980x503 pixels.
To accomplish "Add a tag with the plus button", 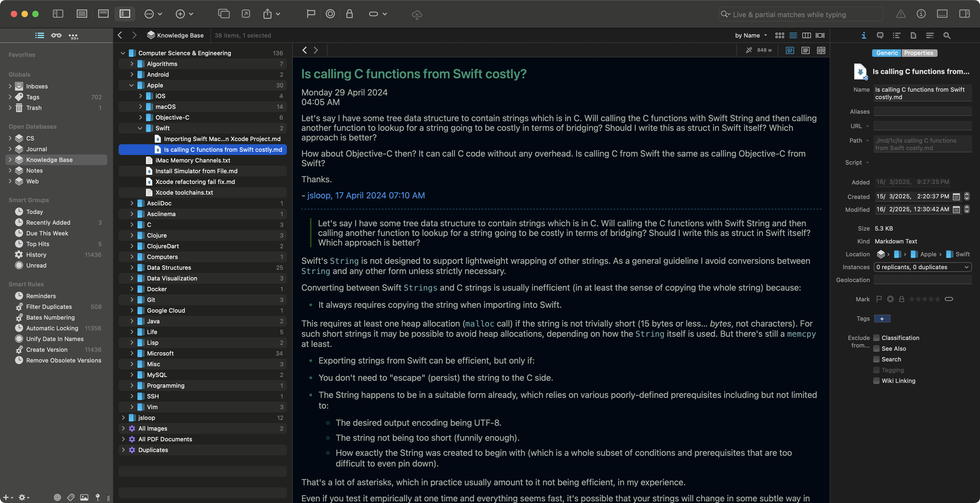I will point(882,319).
